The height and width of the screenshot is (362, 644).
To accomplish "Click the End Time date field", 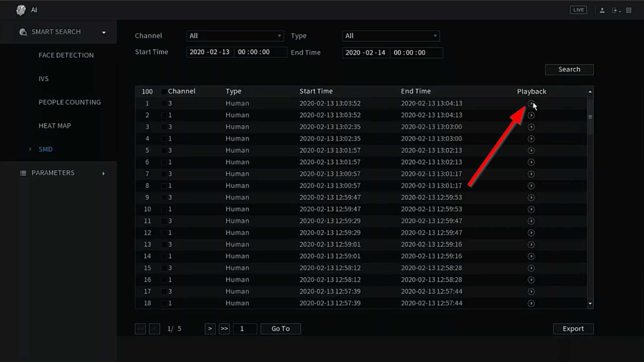I will coord(366,53).
